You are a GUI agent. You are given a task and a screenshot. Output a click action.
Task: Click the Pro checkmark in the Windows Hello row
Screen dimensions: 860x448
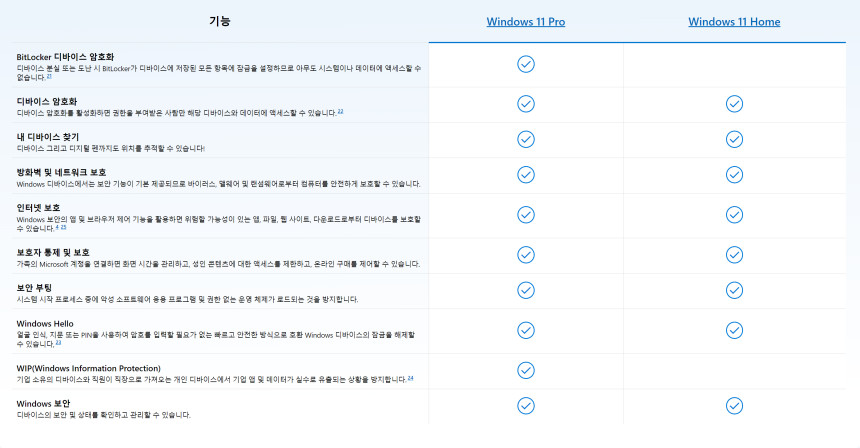pyautogui.click(x=526, y=329)
